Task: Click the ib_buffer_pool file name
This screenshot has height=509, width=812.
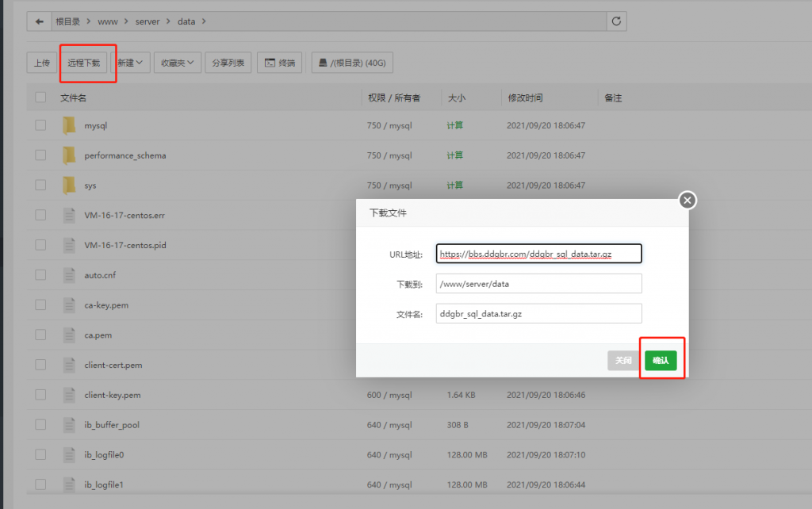Action: pyautogui.click(x=112, y=425)
